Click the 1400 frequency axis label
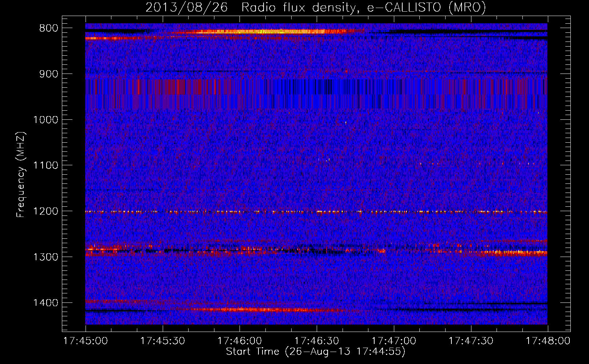589x364 pixels. coord(46,303)
